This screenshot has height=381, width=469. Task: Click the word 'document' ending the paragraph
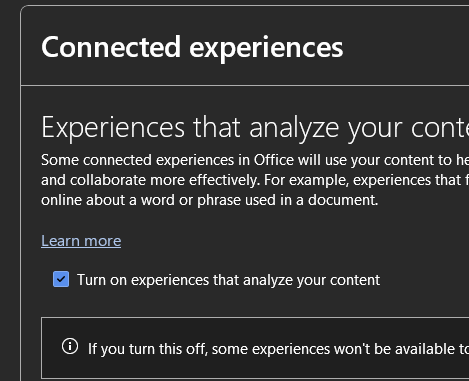[343, 200]
